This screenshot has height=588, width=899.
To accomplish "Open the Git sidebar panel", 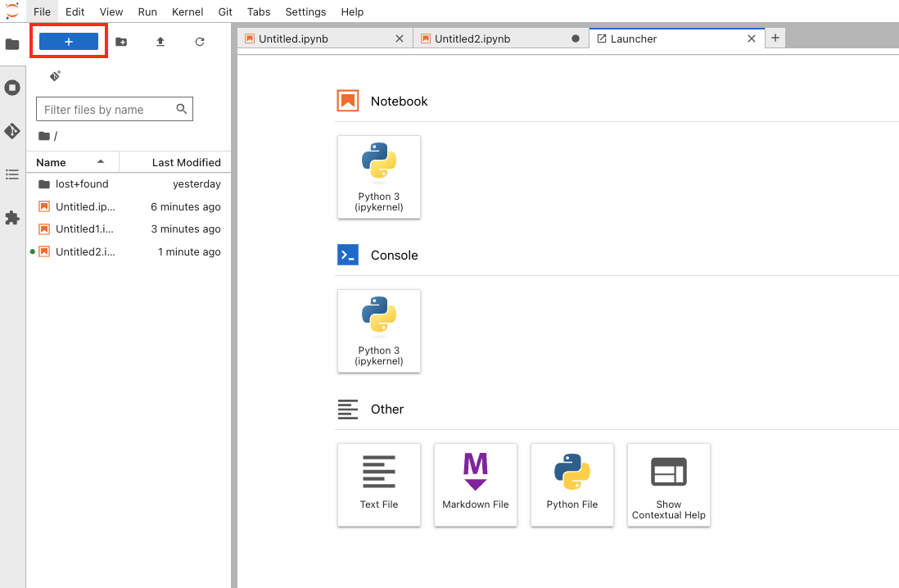I will point(12,131).
